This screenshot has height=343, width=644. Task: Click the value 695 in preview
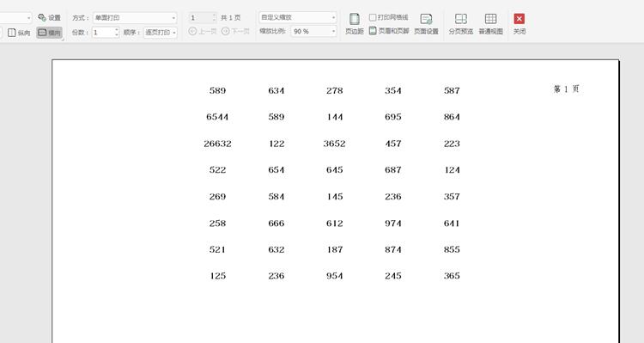[x=393, y=117]
